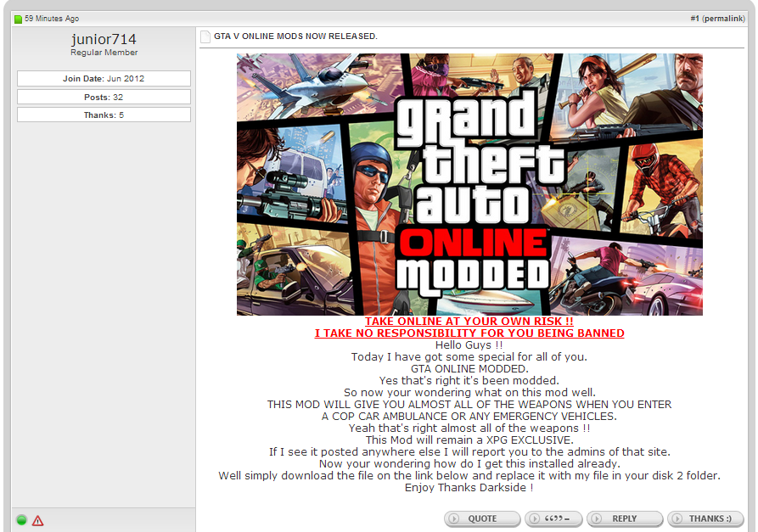Click the TAKE ONLINE AT YOUR OWN RISK link
This screenshot has width=758, height=532.
coord(469,322)
